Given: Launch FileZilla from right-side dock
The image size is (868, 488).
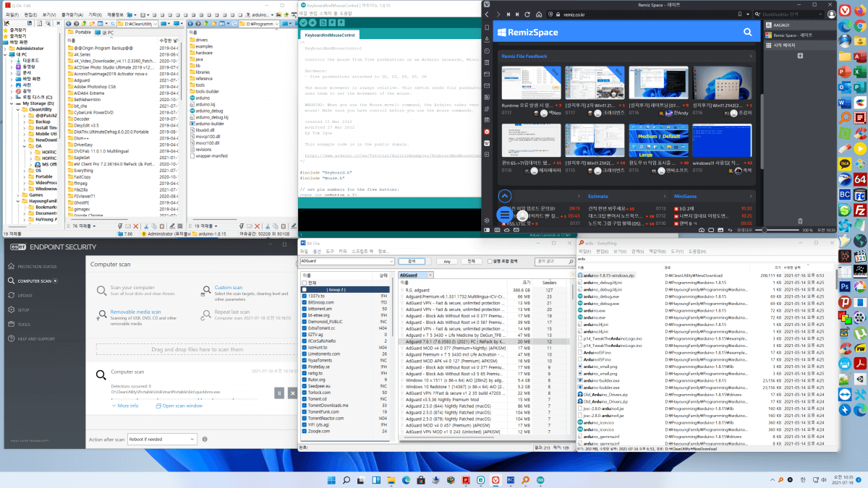Looking at the screenshot, I should (x=860, y=210).
